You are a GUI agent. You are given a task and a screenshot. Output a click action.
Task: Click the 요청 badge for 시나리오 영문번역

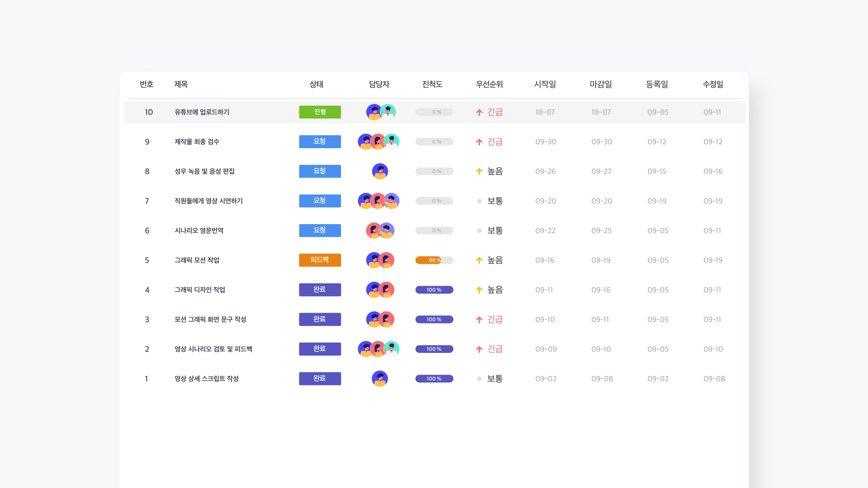(x=320, y=230)
